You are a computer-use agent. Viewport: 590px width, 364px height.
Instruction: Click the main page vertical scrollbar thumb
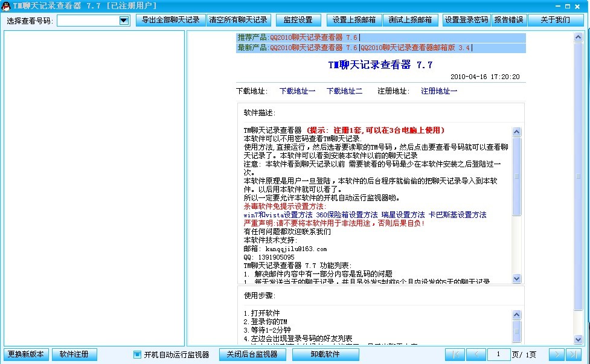point(579,176)
